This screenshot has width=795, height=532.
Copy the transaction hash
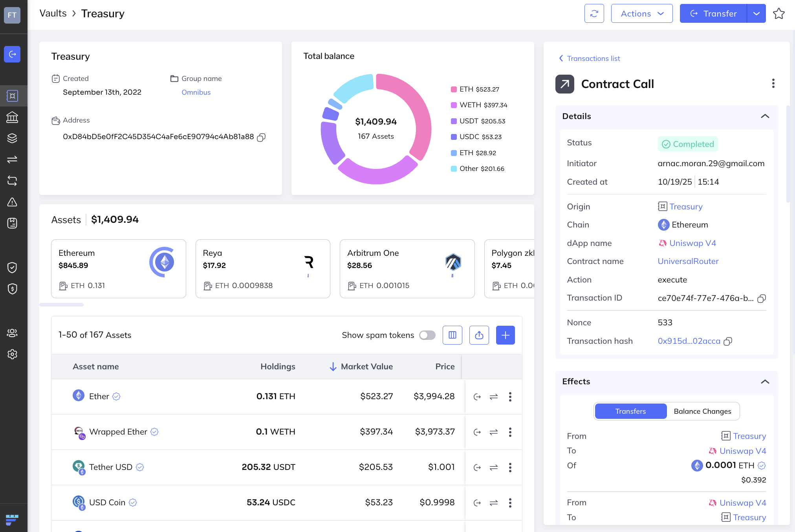[x=728, y=341]
